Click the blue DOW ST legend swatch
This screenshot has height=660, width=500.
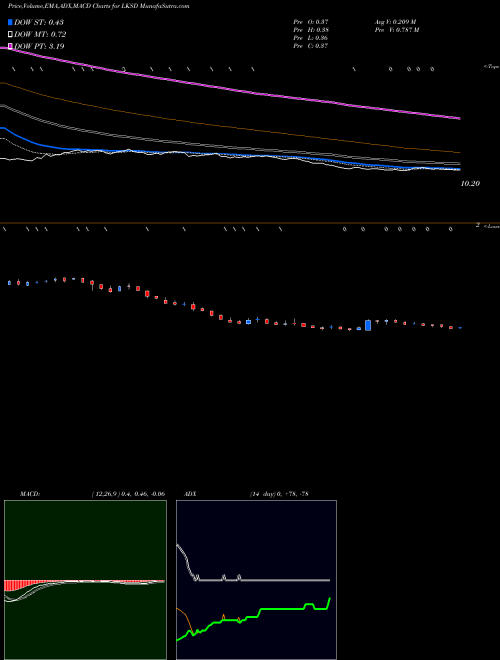click(10, 22)
